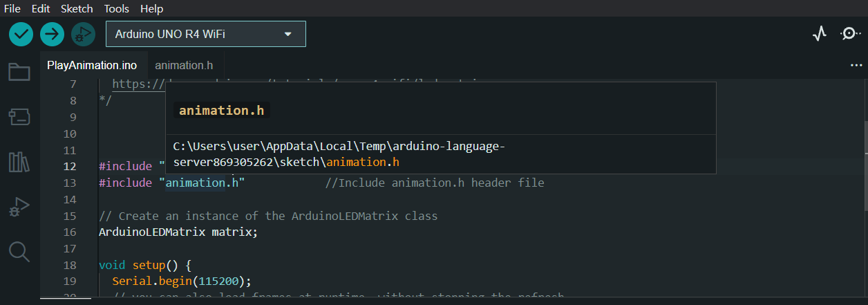Open board selector Arduino UNO R4 WiFi
The width and height of the screenshot is (868, 305).
coord(206,34)
